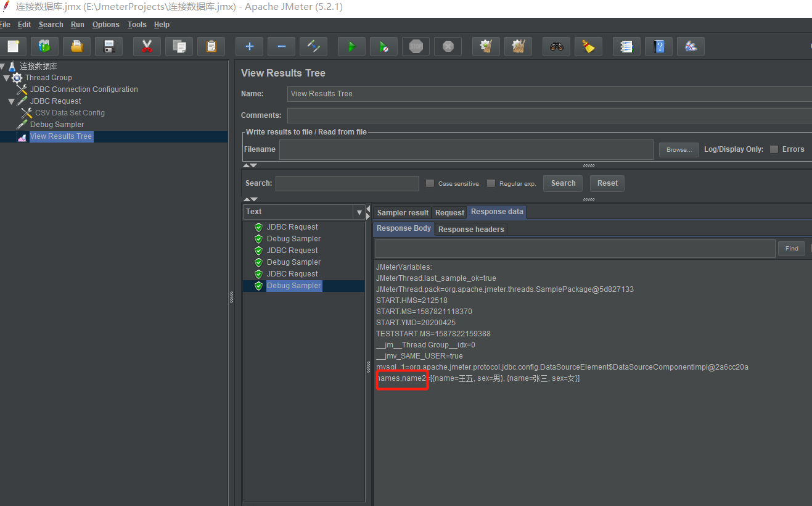Open the Templates toolbar icon
The width and height of the screenshot is (812, 506).
coord(44,46)
